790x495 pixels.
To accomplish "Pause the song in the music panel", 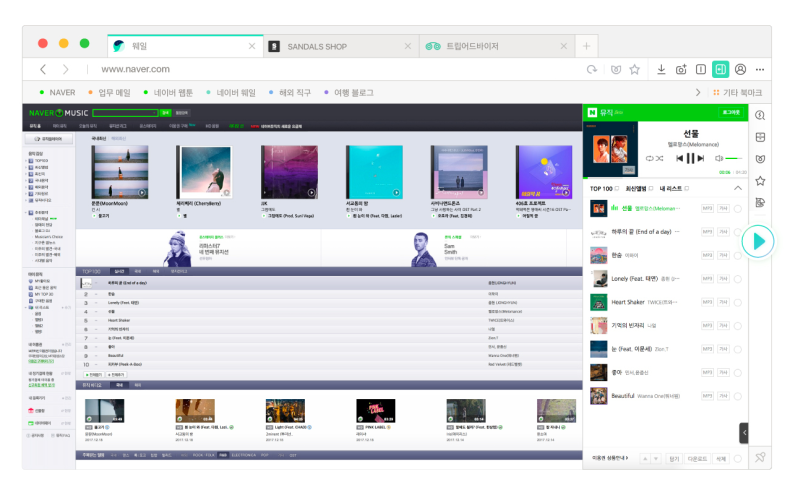I will [689, 158].
